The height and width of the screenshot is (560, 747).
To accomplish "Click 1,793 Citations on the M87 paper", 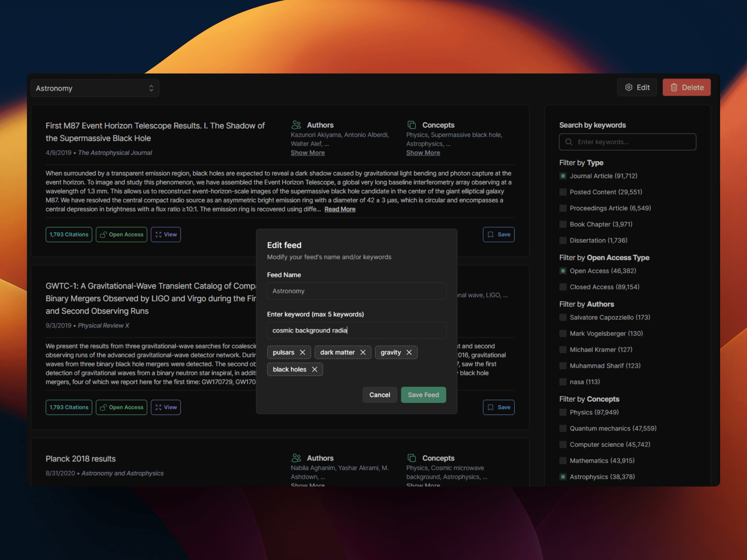I will [x=69, y=234].
